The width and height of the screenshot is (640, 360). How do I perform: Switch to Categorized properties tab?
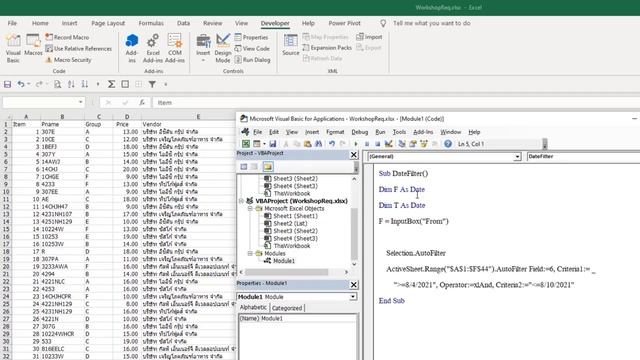click(x=287, y=308)
